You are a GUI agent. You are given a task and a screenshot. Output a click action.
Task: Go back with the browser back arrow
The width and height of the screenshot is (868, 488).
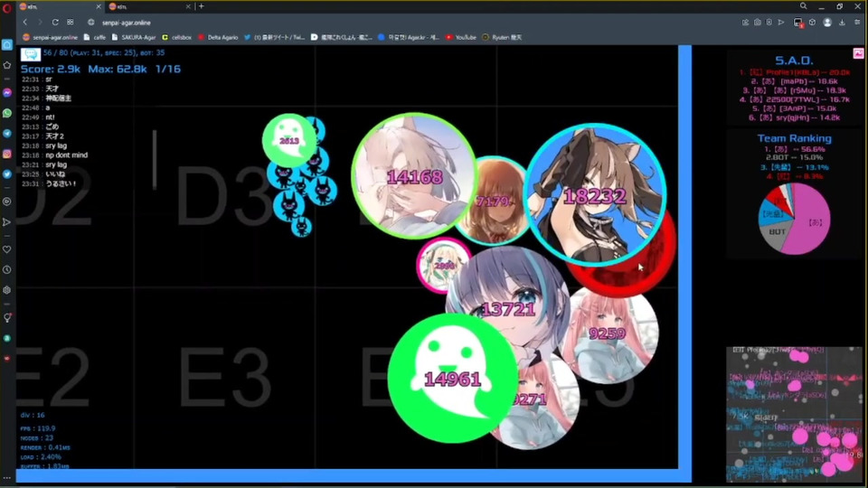click(x=25, y=22)
